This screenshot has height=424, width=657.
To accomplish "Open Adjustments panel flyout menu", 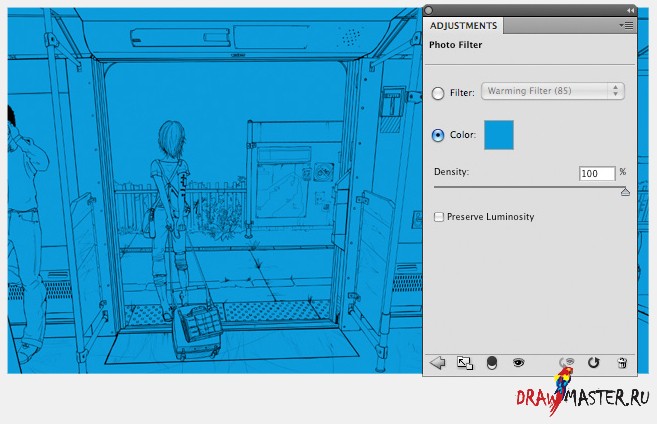I will pyautogui.click(x=626, y=26).
